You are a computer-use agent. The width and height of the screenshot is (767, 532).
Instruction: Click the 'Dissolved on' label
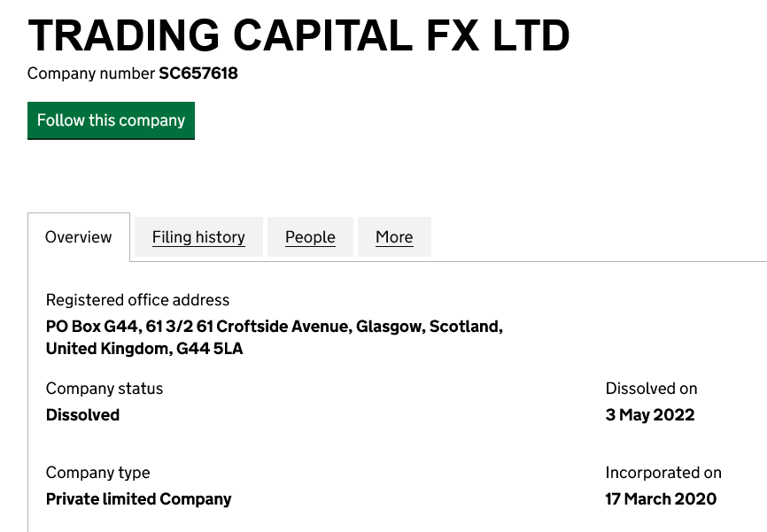[x=651, y=389]
